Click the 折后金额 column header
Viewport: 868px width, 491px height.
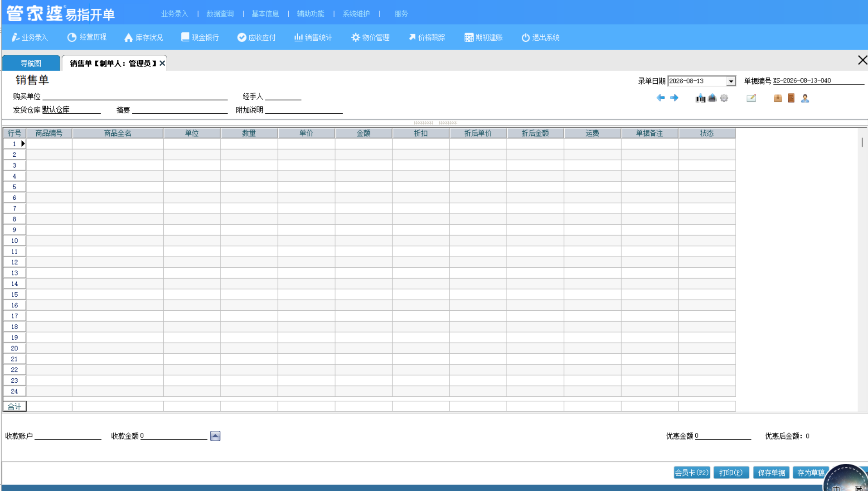[x=535, y=133]
